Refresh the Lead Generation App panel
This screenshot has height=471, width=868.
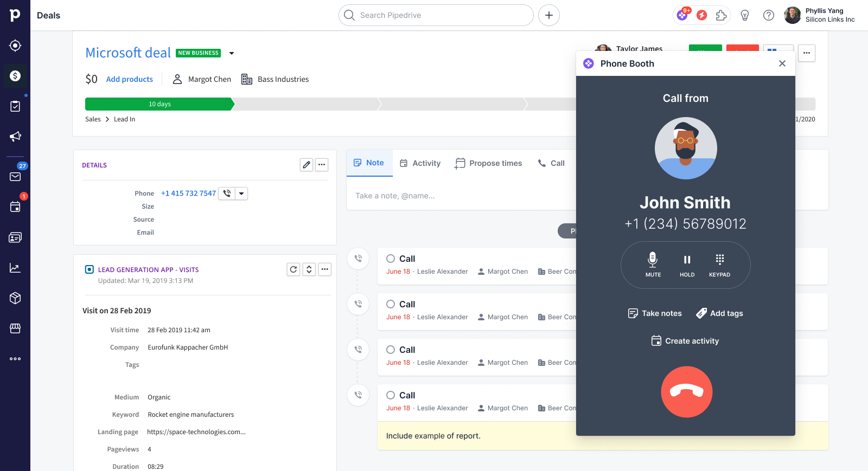(x=293, y=269)
